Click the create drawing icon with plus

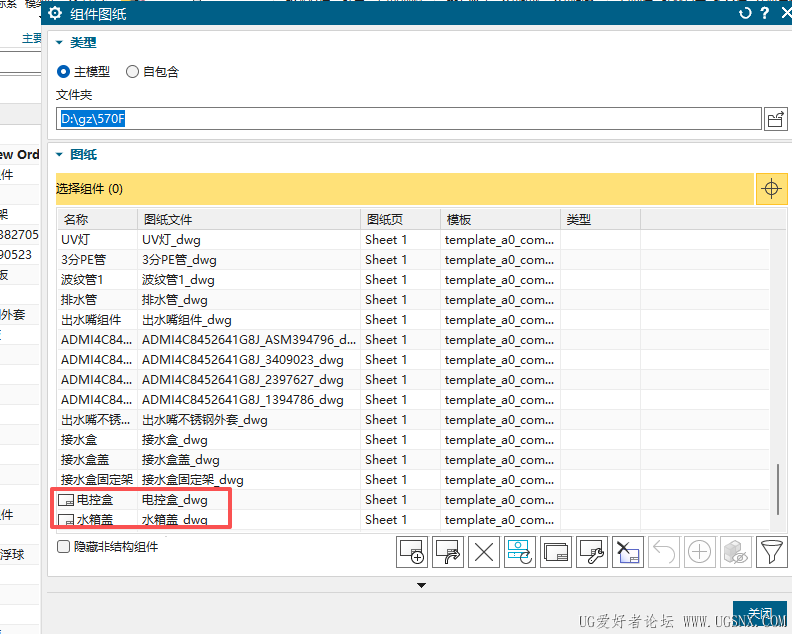tap(412, 552)
